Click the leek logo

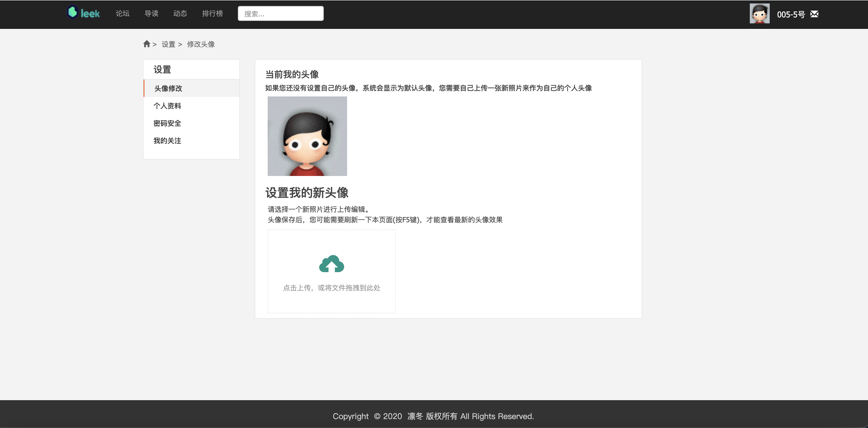(x=83, y=13)
